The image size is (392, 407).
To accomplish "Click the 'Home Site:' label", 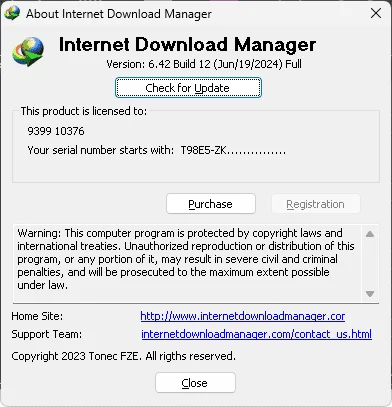I will [37, 316].
